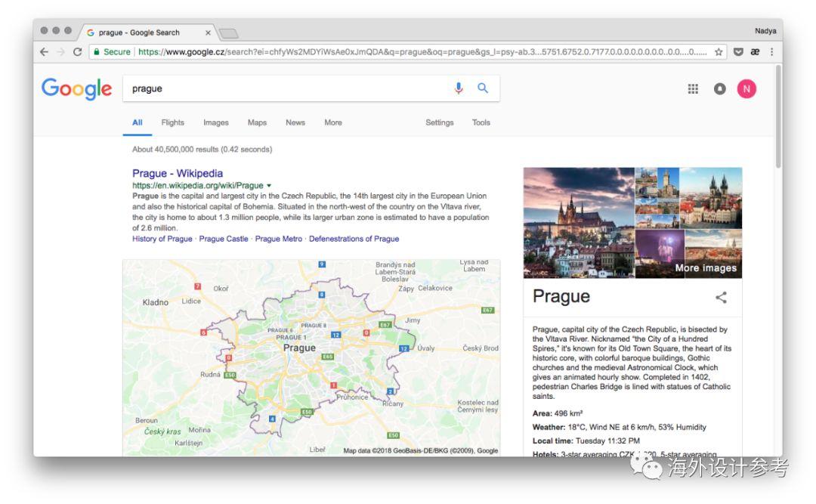Open the Prague - Wikipedia result
This screenshot has height=504, width=816.
[x=178, y=173]
